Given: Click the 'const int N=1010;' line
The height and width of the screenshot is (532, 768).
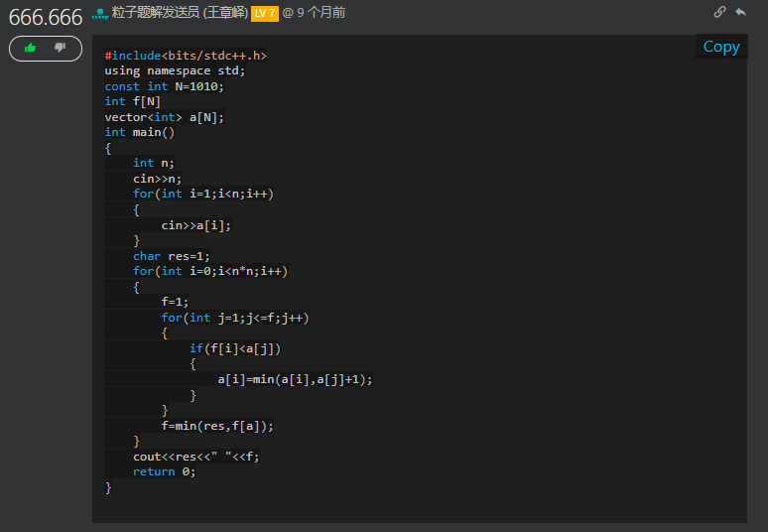Looking at the screenshot, I should tap(165, 86).
